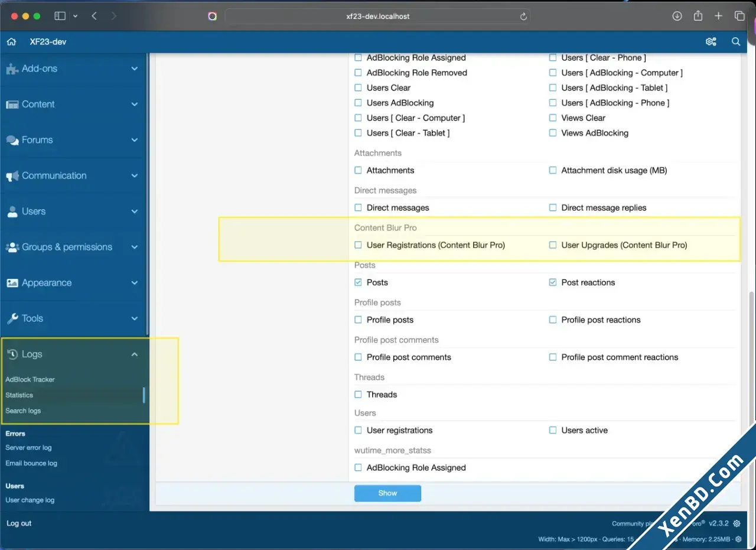Image resolution: width=756 pixels, height=550 pixels.
Task: Open Search logs in the sidebar
Action: 23,411
